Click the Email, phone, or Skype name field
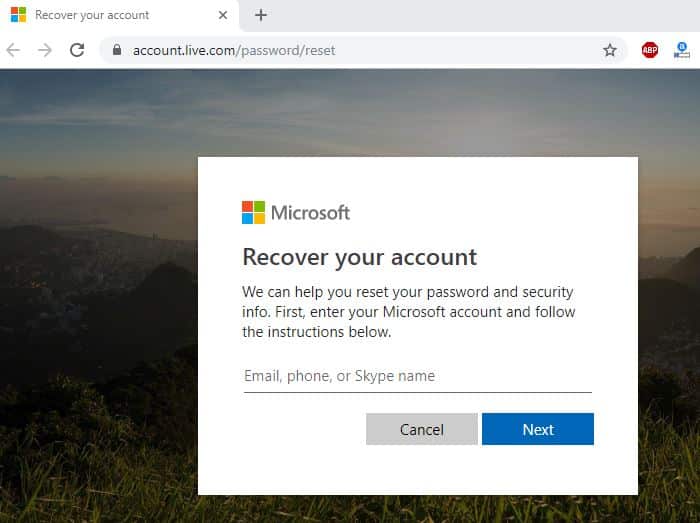 coord(418,376)
